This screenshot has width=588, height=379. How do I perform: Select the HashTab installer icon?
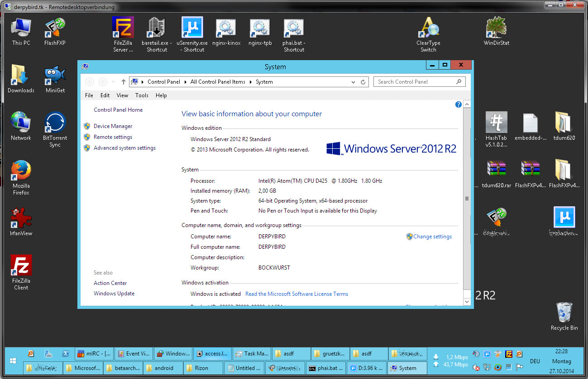click(496, 130)
